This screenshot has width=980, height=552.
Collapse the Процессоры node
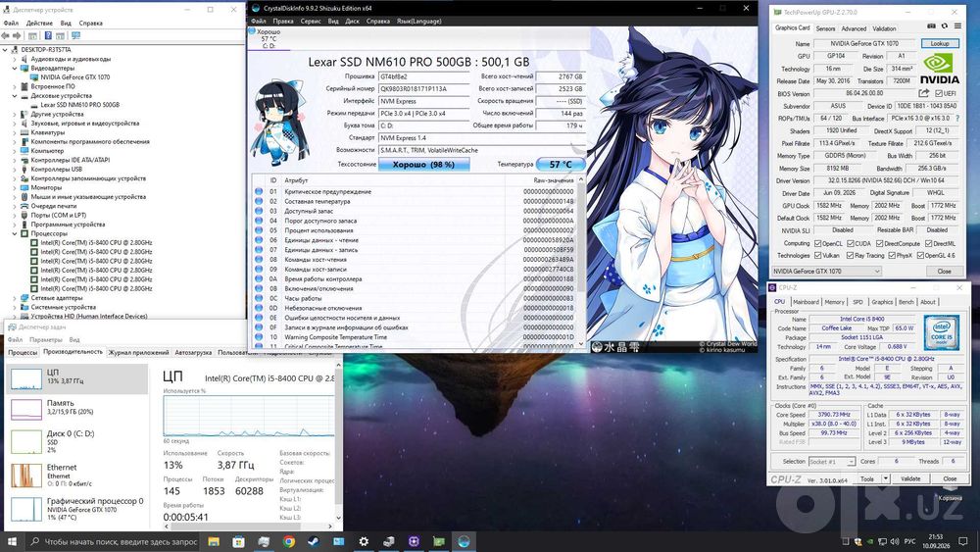pyautogui.click(x=15, y=233)
